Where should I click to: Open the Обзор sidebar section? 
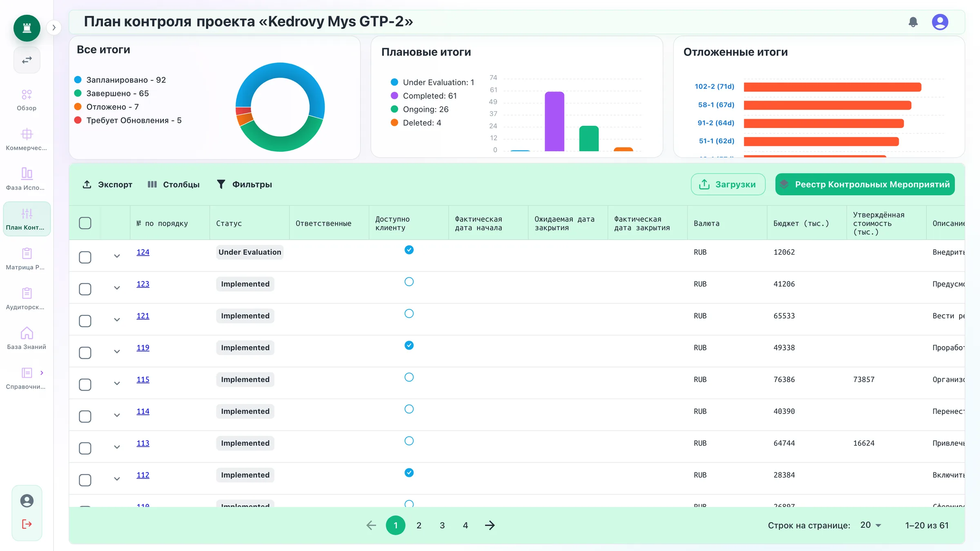coord(27,100)
